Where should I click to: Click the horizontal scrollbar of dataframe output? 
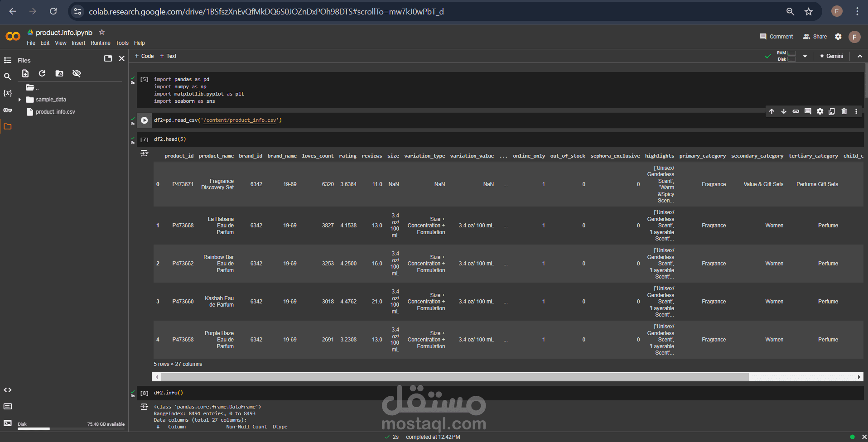pos(455,377)
